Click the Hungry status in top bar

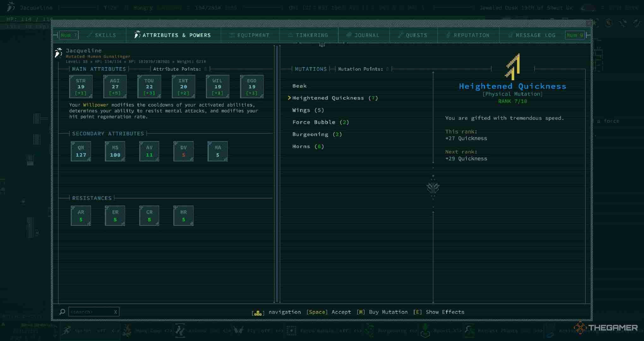[143, 8]
